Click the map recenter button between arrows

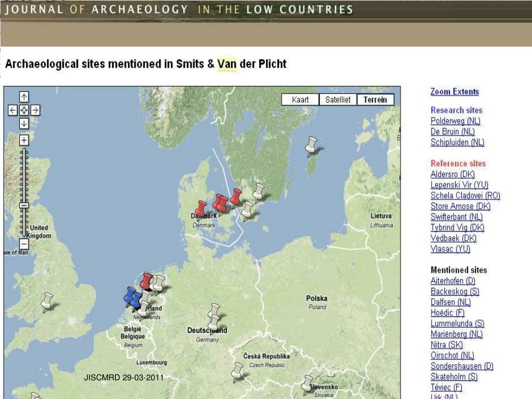coord(24,110)
